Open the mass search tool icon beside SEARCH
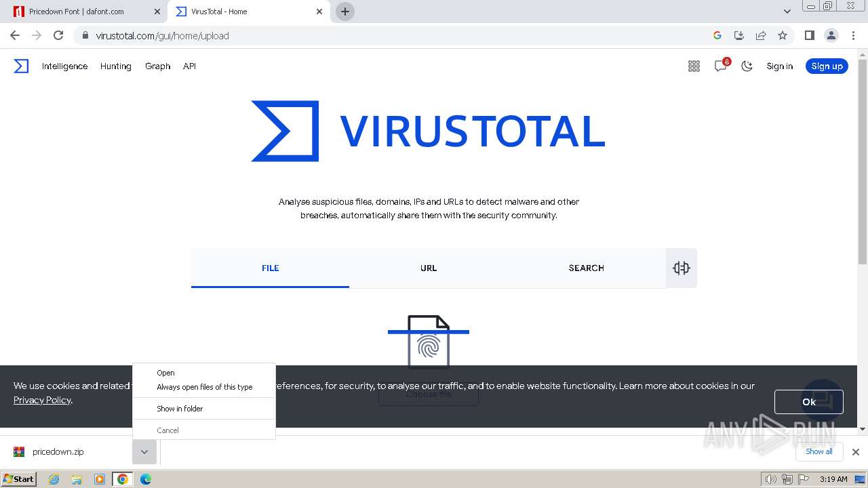The image size is (868, 488). [x=682, y=268]
